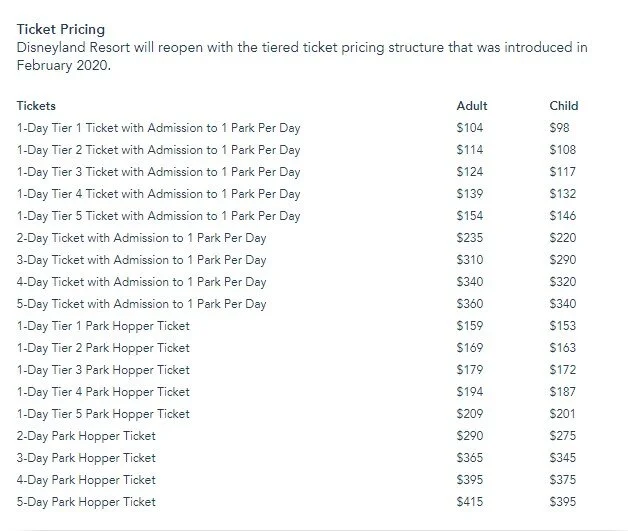Select 1-Day Tier 3 Park Hopper Ticket
628x531 pixels.
click(103, 370)
